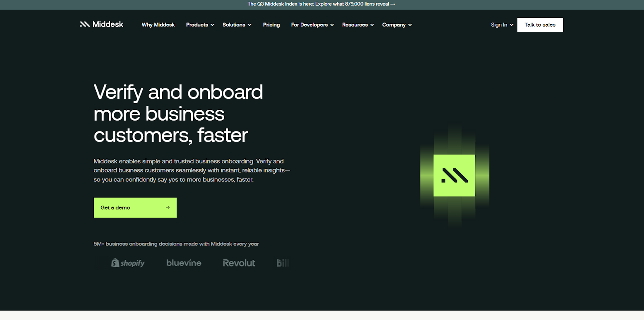Expand the Resources dropdown chevron
The image size is (644, 320).
[x=372, y=25]
